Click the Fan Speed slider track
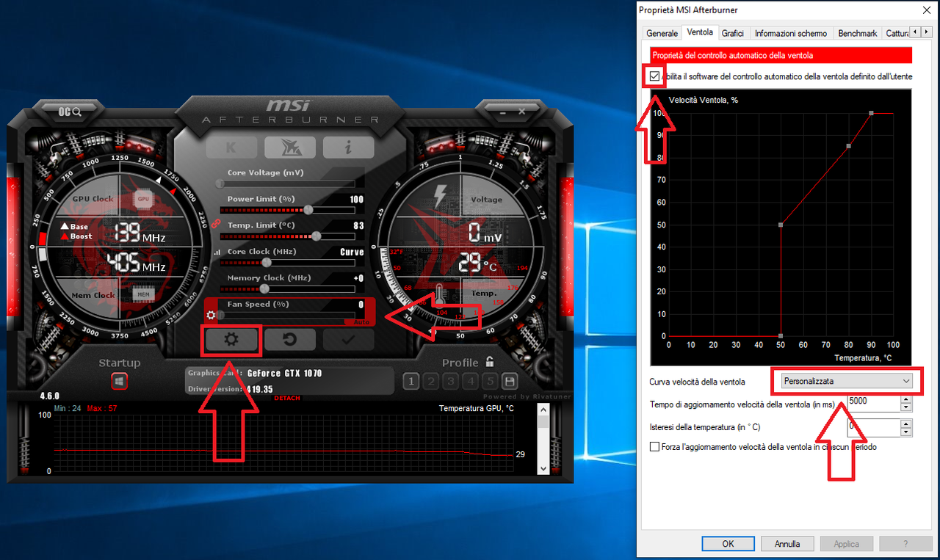The image size is (940, 560). point(287,315)
